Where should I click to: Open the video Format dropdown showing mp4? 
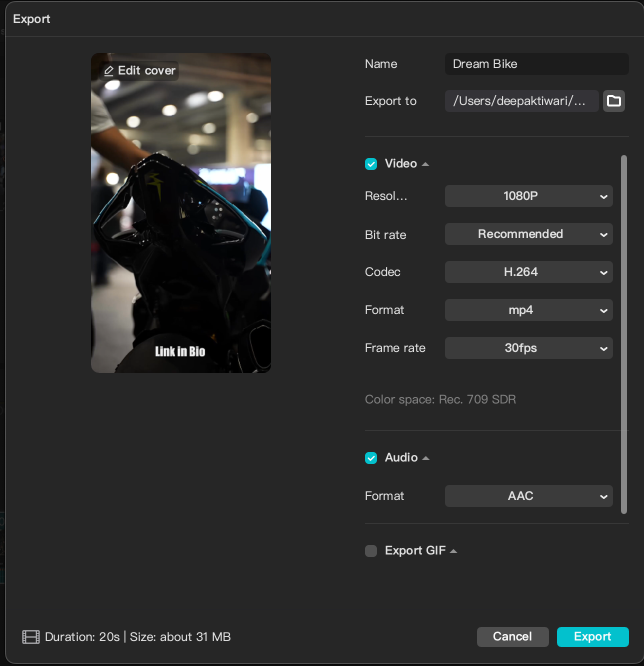point(528,310)
